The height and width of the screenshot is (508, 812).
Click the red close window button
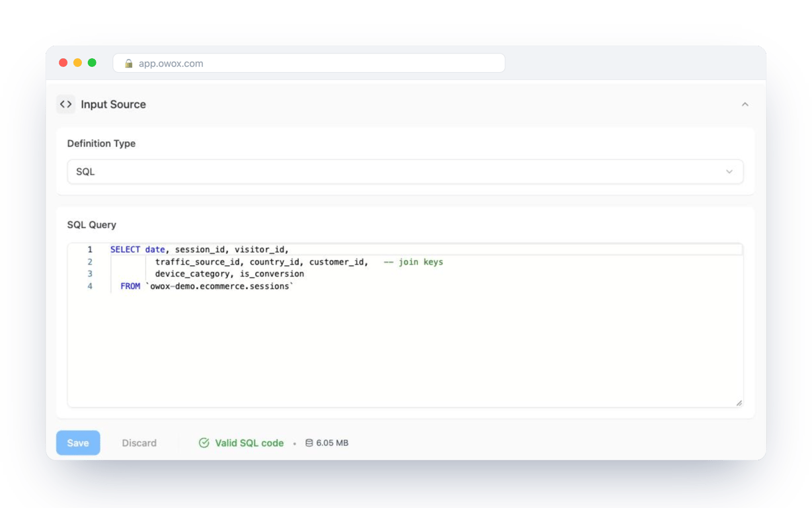(63, 63)
